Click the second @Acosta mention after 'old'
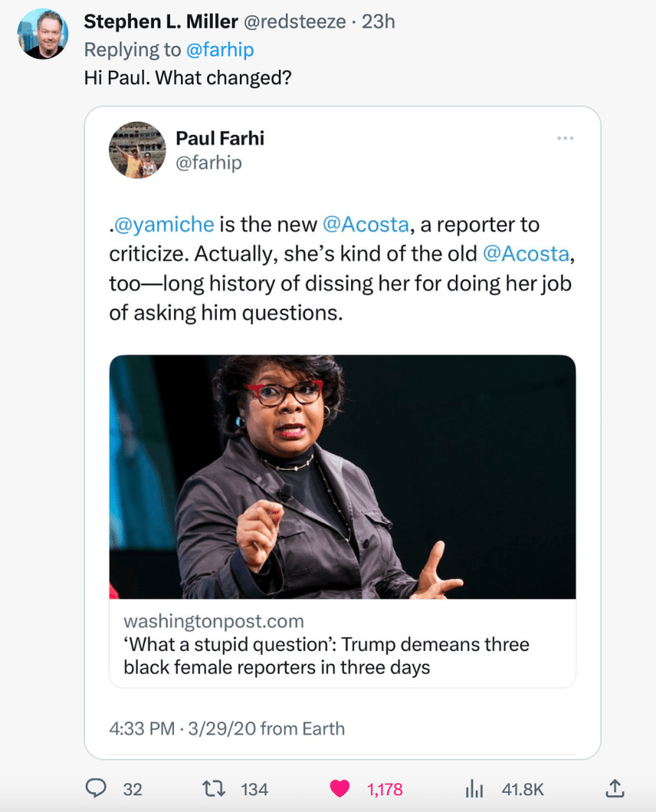The width and height of the screenshot is (656, 812). click(x=526, y=254)
